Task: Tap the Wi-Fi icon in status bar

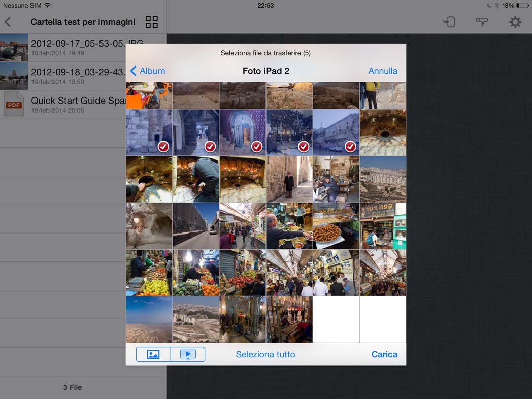Action: point(48,5)
